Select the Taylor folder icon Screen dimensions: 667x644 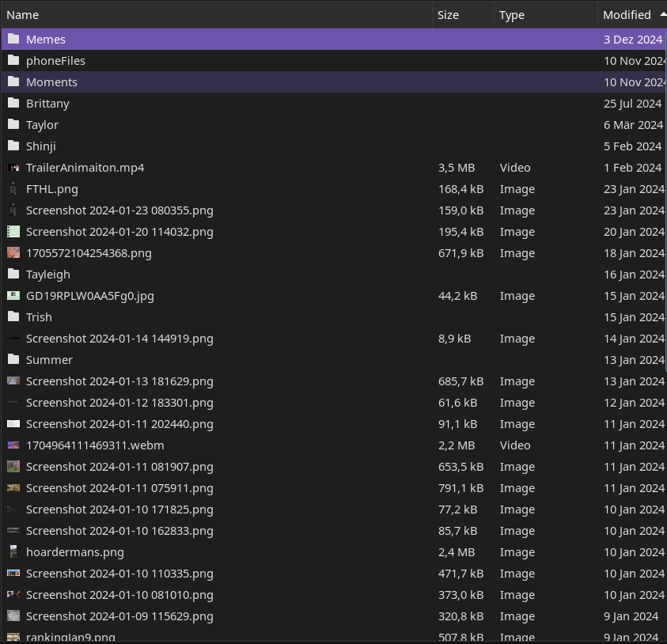[x=13, y=124]
